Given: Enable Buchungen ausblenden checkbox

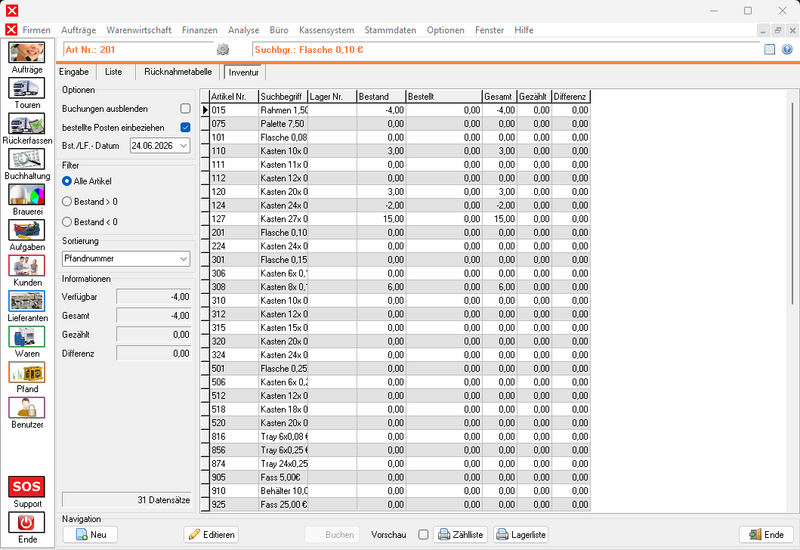Looking at the screenshot, I should pos(185,109).
